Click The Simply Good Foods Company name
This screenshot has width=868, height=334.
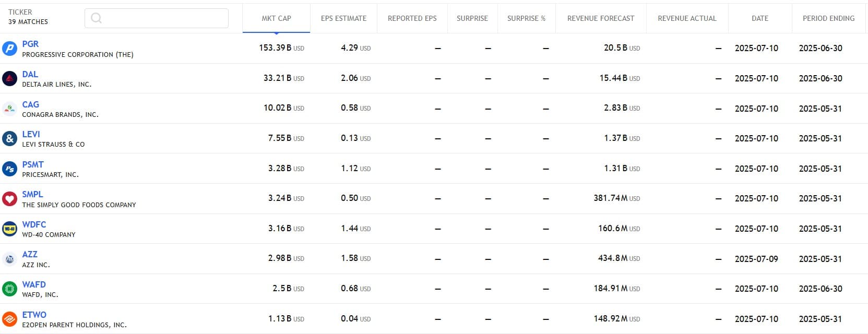[79, 205]
